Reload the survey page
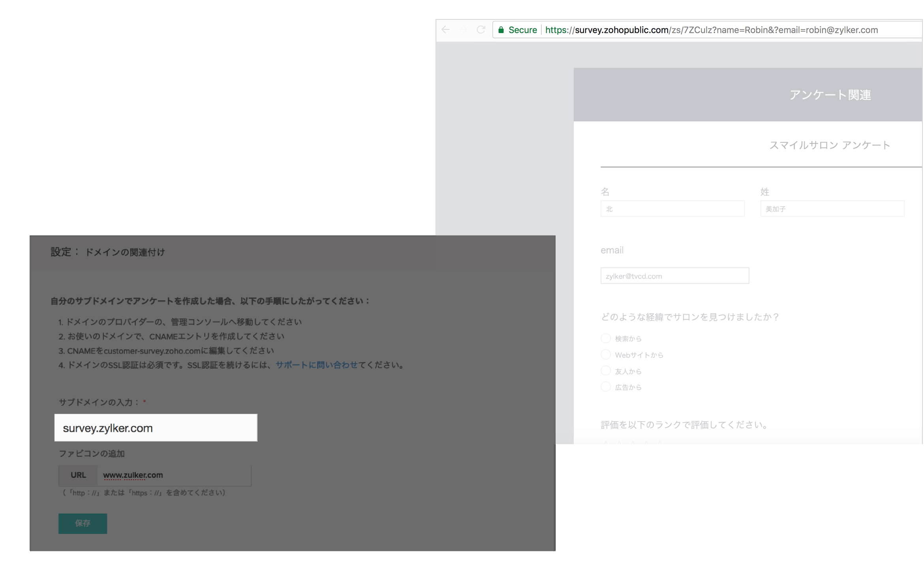 (481, 30)
